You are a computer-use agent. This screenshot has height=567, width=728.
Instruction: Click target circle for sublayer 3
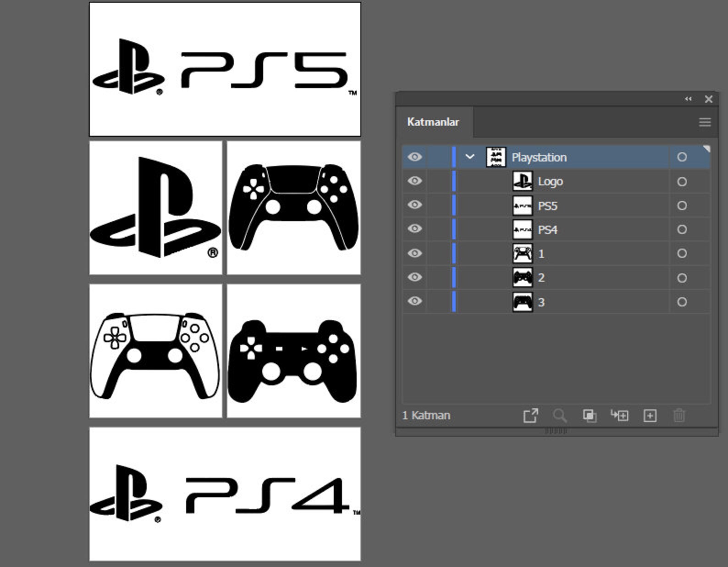[x=682, y=302]
